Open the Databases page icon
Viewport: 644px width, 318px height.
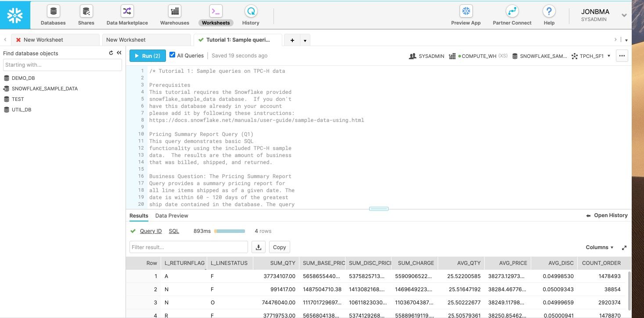(53, 11)
